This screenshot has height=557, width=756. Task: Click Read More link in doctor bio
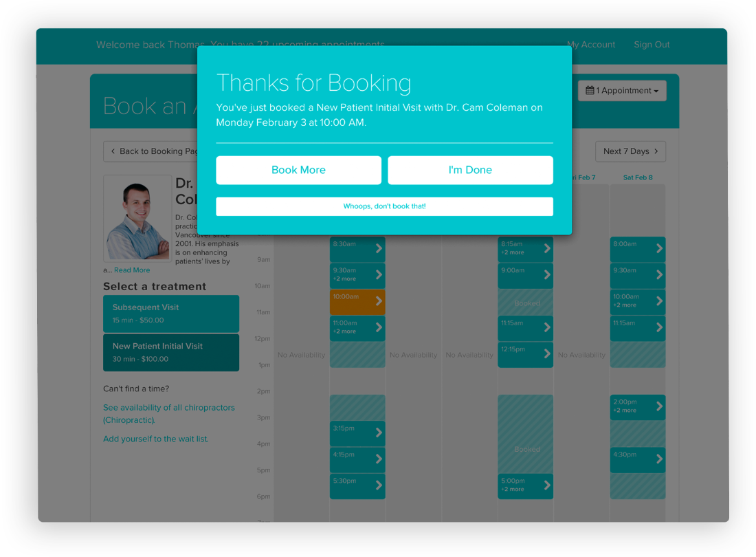click(132, 270)
